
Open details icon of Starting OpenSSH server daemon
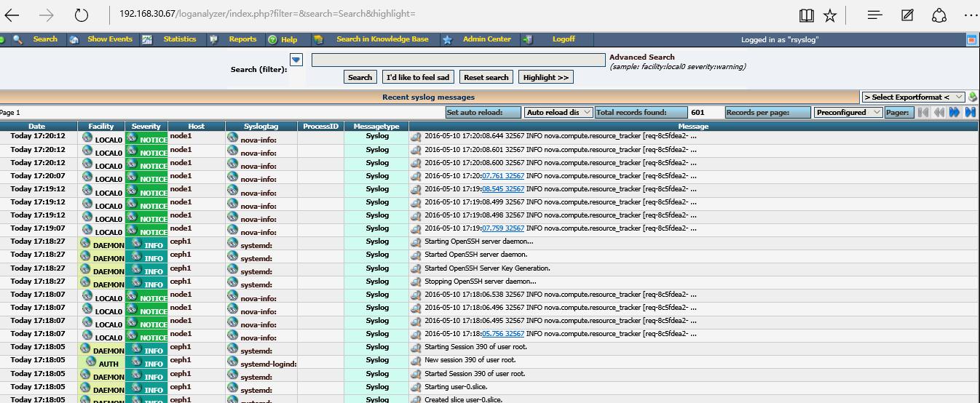click(x=416, y=242)
